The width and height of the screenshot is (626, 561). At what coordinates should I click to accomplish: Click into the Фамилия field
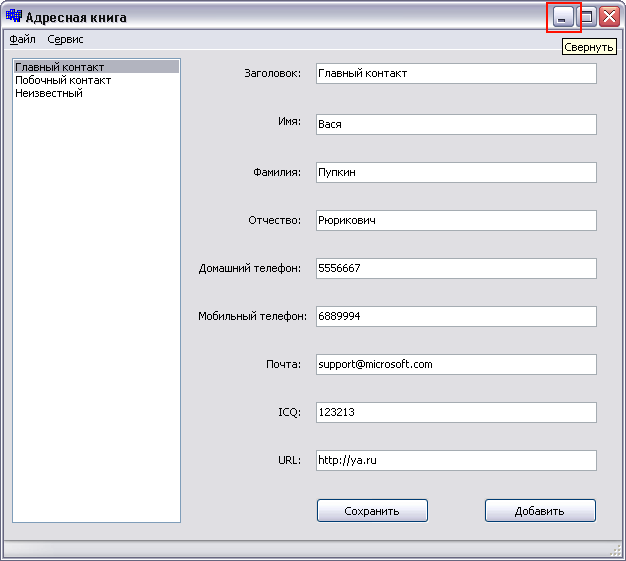pos(455,172)
